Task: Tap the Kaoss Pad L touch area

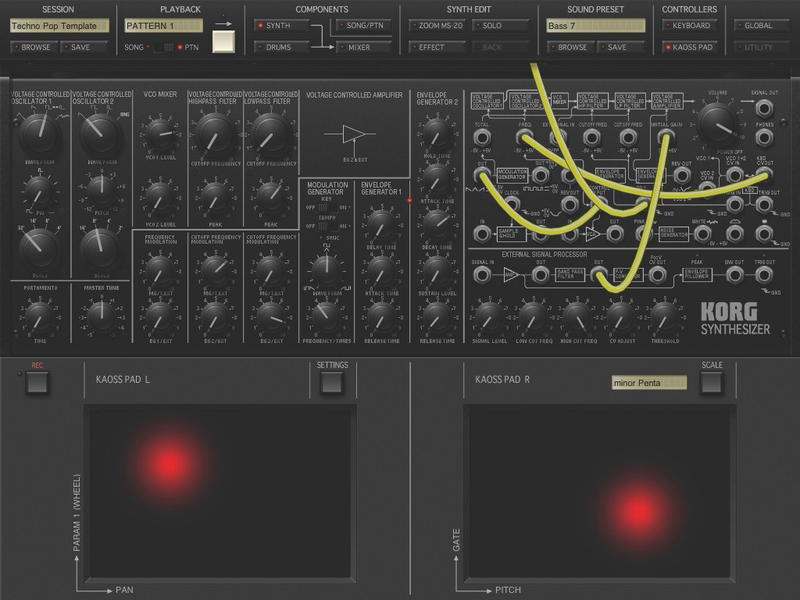Action: 221,493
